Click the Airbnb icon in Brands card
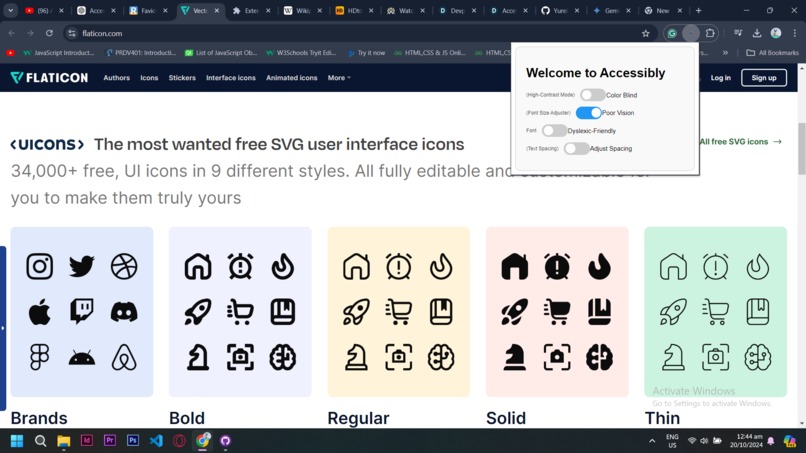Image resolution: width=806 pixels, height=453 pixels. point(124,357)
